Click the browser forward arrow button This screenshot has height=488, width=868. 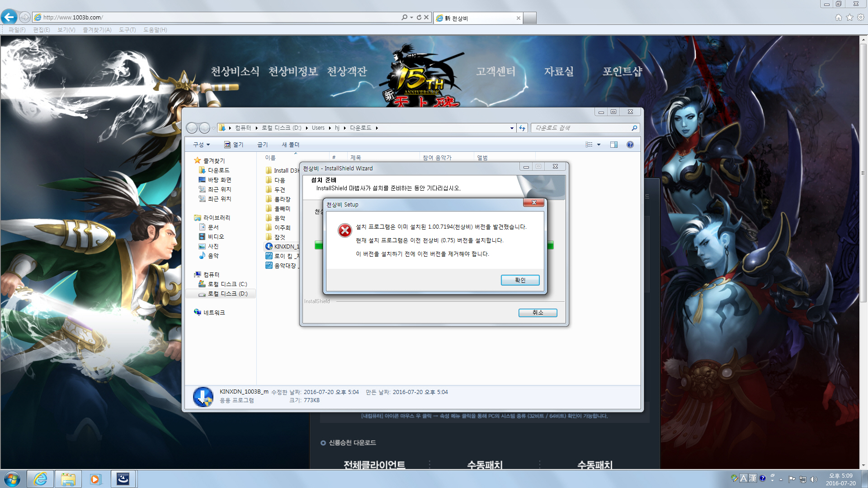25,17
